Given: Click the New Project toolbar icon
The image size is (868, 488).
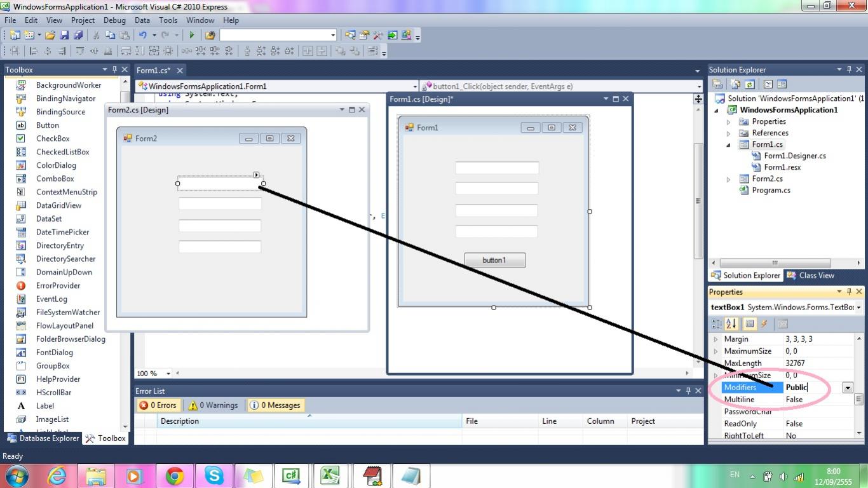Looking at the screenshot, I should 15,36.
